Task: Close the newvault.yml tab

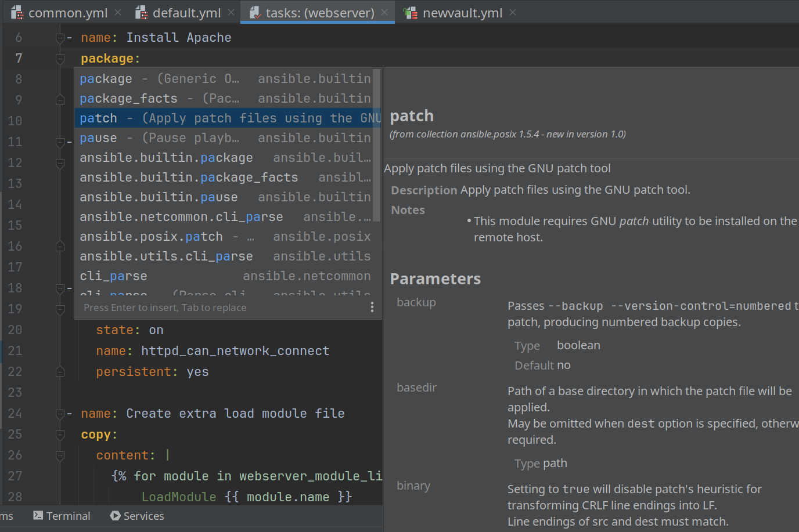Action: (x=512, y=12)
